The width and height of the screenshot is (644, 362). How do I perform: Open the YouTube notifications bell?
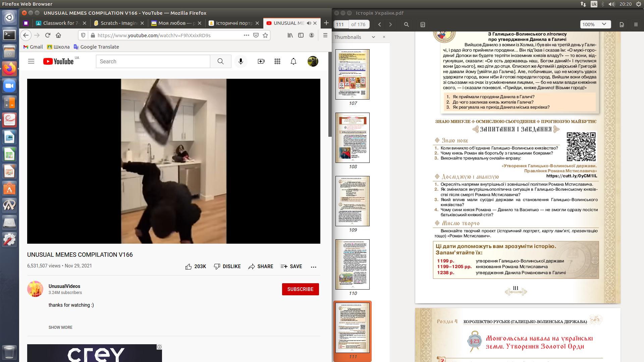click(293, 61)
